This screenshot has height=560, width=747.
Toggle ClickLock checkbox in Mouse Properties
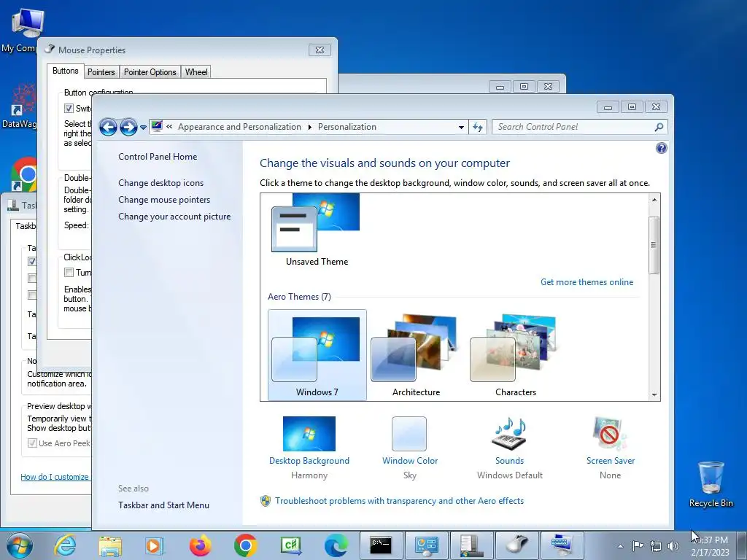[69, 273]
